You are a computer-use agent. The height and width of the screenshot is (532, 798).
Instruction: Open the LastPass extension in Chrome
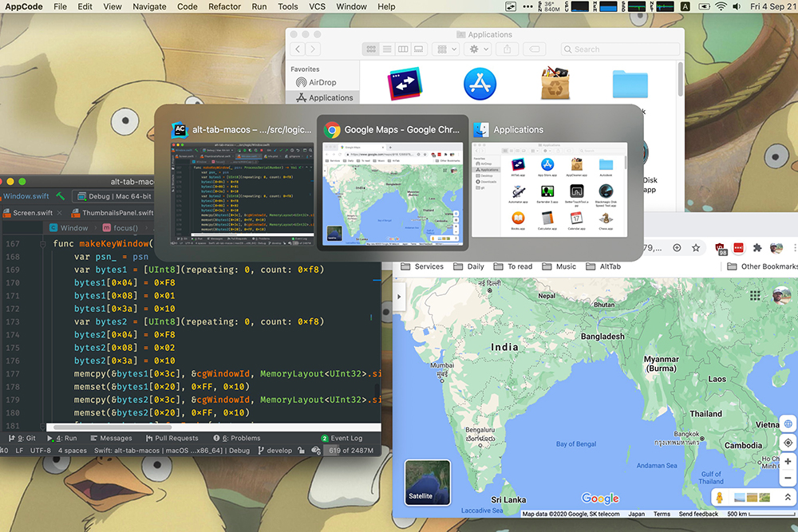point(738,246)
